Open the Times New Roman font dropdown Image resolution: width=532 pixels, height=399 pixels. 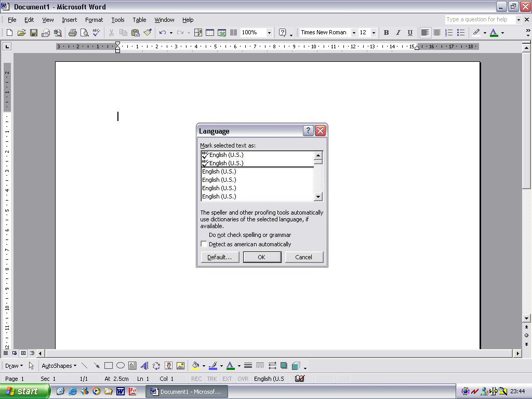354,33
